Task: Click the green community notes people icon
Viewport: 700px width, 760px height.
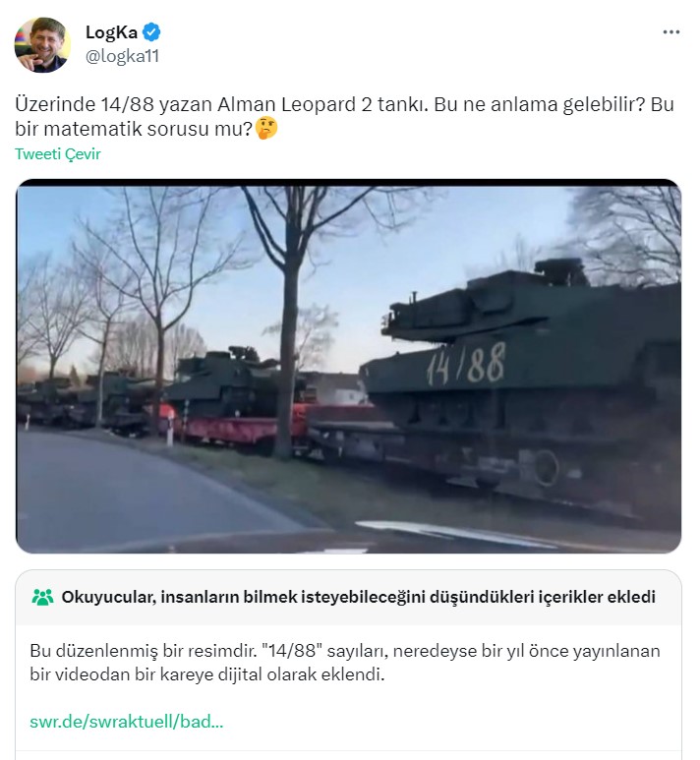Action: coord(42,597)
